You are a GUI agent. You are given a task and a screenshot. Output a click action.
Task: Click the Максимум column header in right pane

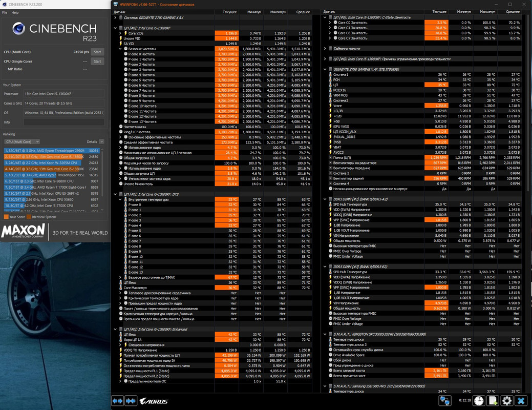pos(487,12)
